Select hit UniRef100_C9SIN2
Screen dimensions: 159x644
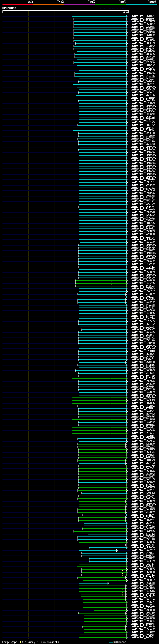click(143, 338)
